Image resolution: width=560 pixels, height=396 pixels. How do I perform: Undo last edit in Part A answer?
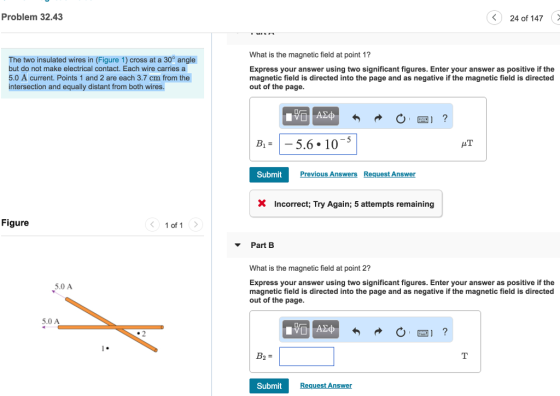coord(356,118)
